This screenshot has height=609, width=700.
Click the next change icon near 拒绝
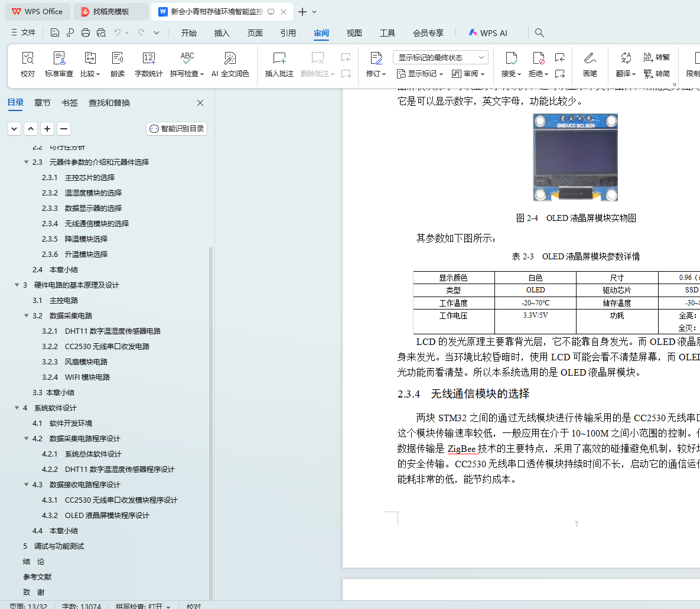pos(560,74)
